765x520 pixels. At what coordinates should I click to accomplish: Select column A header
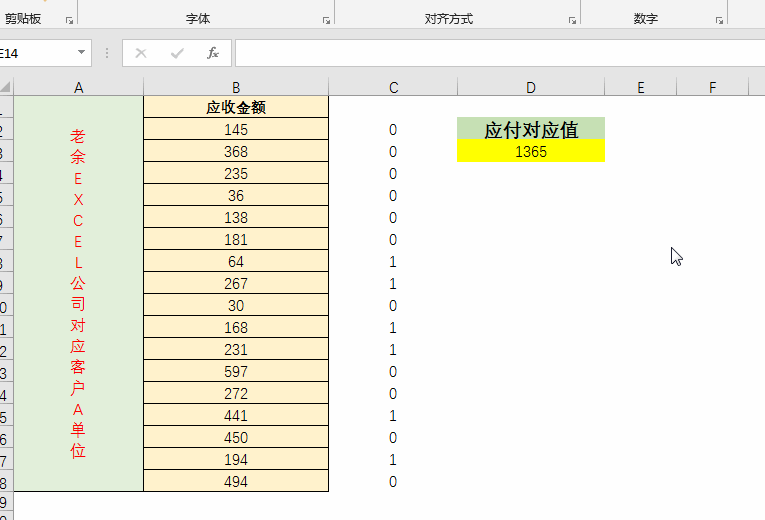pos(79,88)
